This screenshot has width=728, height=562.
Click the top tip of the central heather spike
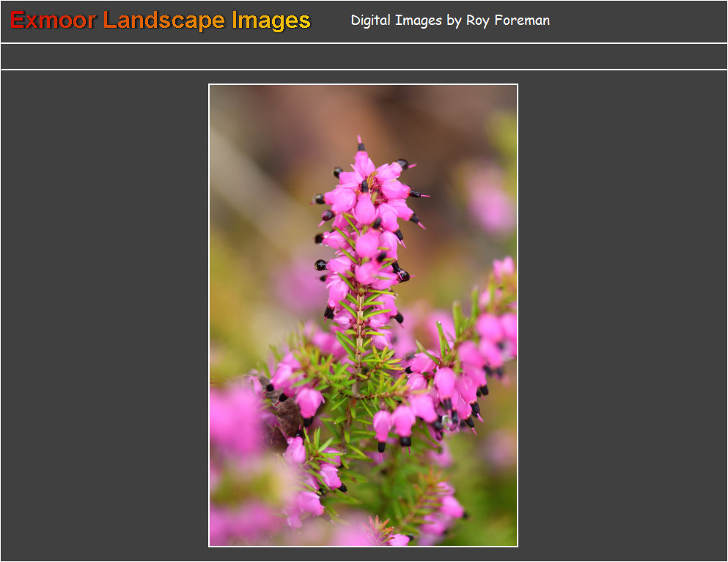coord(360,141)
